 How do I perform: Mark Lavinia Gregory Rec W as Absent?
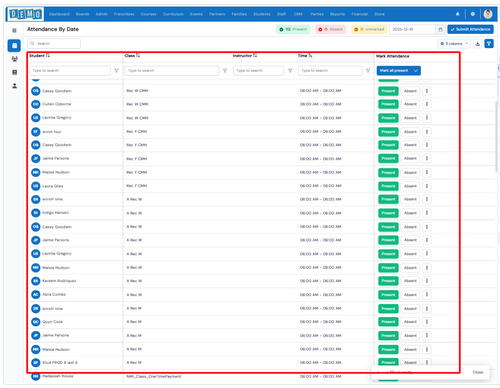(x=410, y=118)
